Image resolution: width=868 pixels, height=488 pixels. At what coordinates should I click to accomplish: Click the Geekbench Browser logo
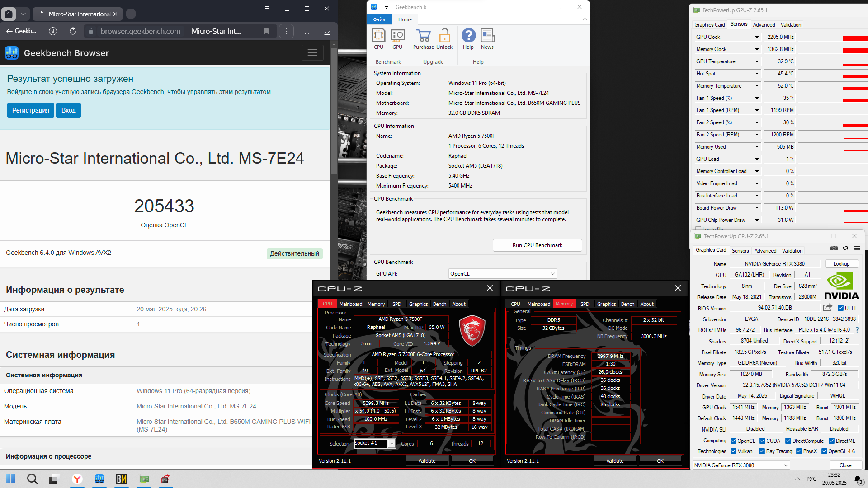(x=12, y=53)
